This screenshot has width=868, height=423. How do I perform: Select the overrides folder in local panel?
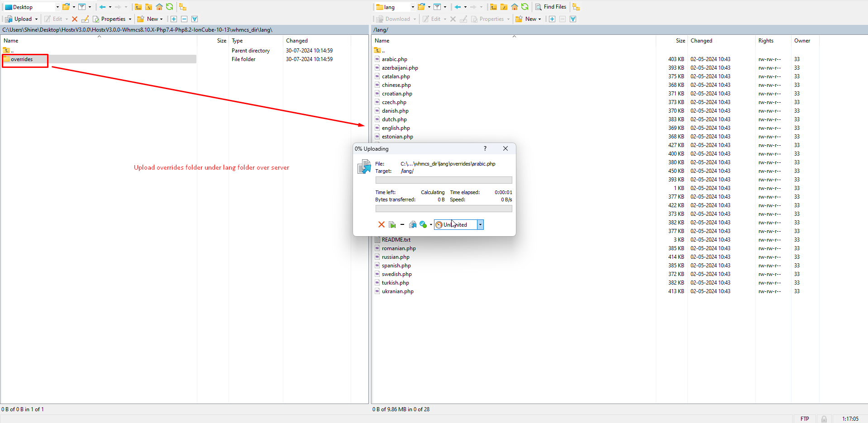click(22, 59)
